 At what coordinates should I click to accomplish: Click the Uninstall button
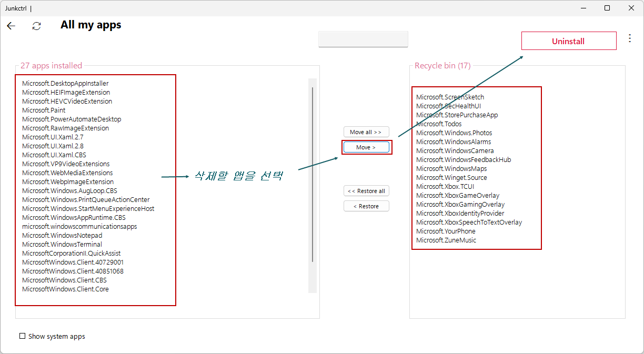pos(569,41)
